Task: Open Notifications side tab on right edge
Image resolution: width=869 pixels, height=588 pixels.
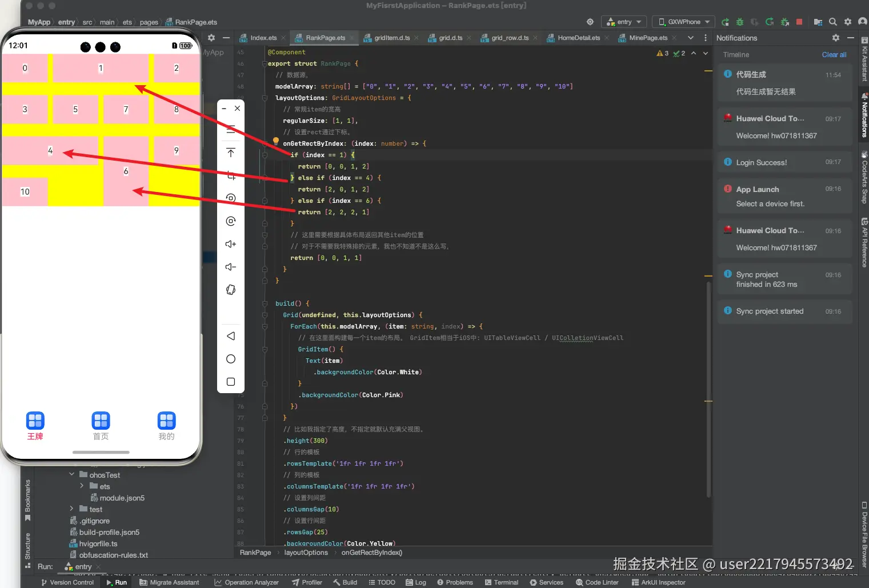Action: (864, 116)
